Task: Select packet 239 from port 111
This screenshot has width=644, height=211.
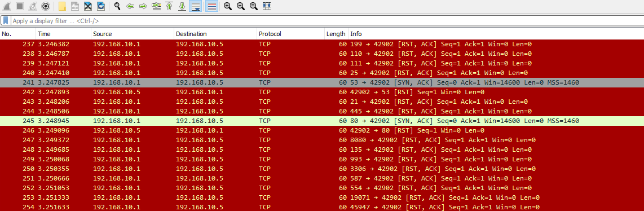Action: point(322,63)
